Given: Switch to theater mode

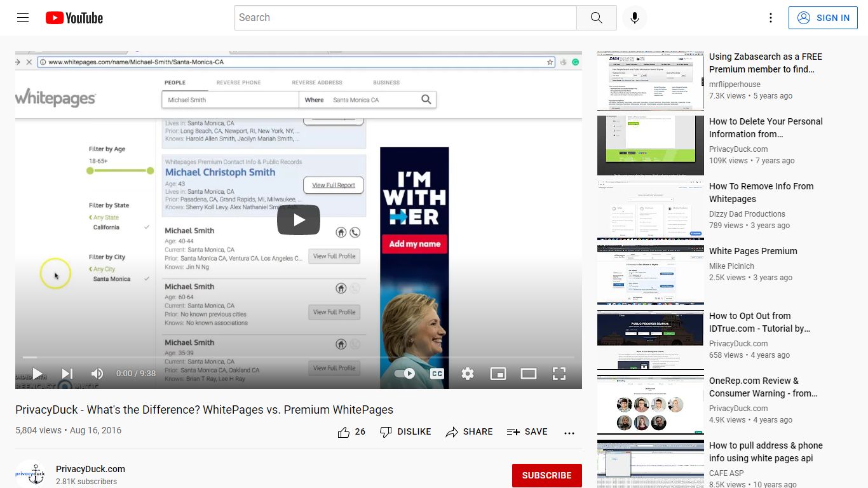Looking at the screenshot, I should [529, 374].
